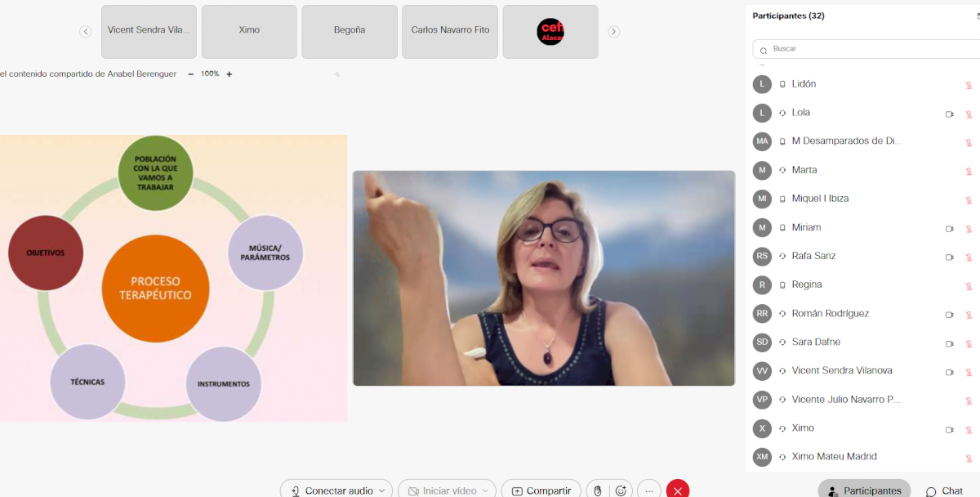Screen dimensions: 980x497
Task: Click muted microphone icon beside Lidón
Action: coord(969,85)
